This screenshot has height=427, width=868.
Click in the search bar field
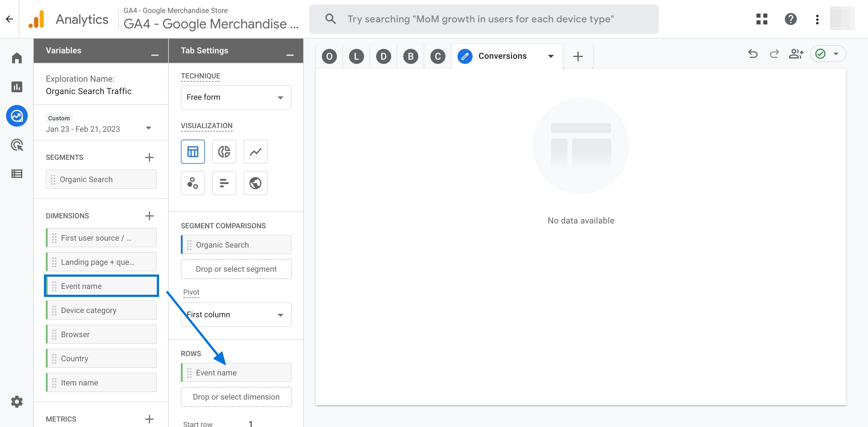[484, 19]
